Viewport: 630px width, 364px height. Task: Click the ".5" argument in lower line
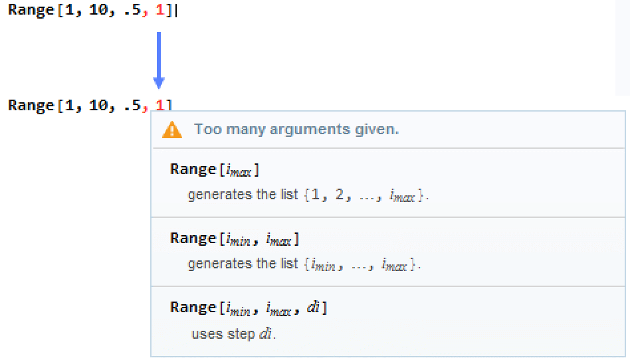point(132,105)
